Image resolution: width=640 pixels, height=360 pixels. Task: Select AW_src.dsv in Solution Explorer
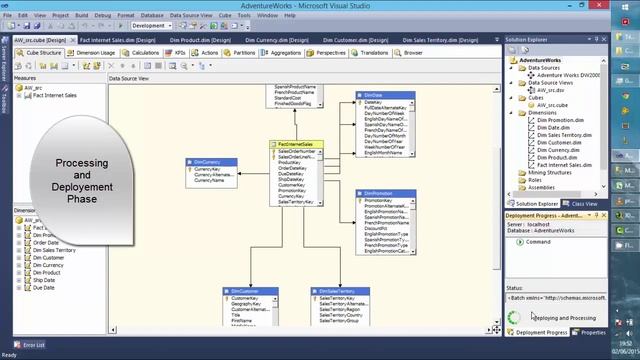coord(550,90)
